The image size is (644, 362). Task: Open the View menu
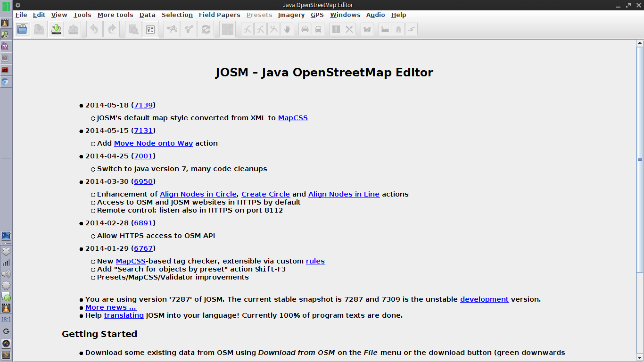click(x=59, y=15)
